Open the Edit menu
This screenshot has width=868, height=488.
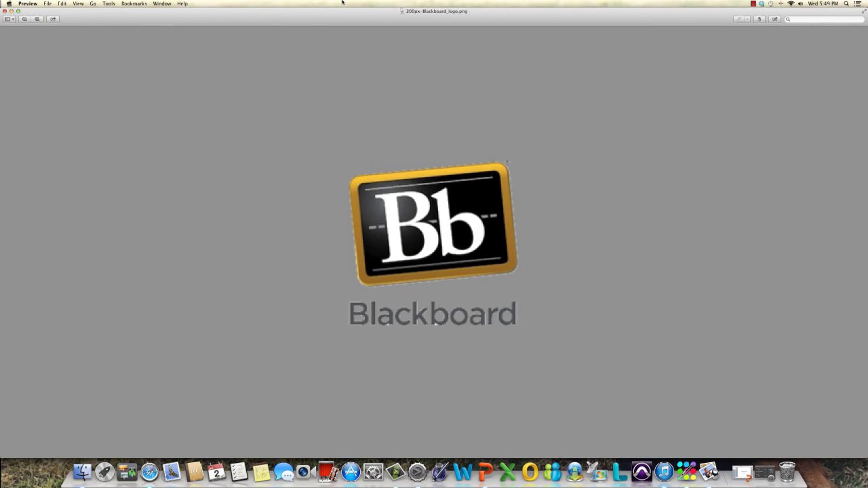pos(62,4)
